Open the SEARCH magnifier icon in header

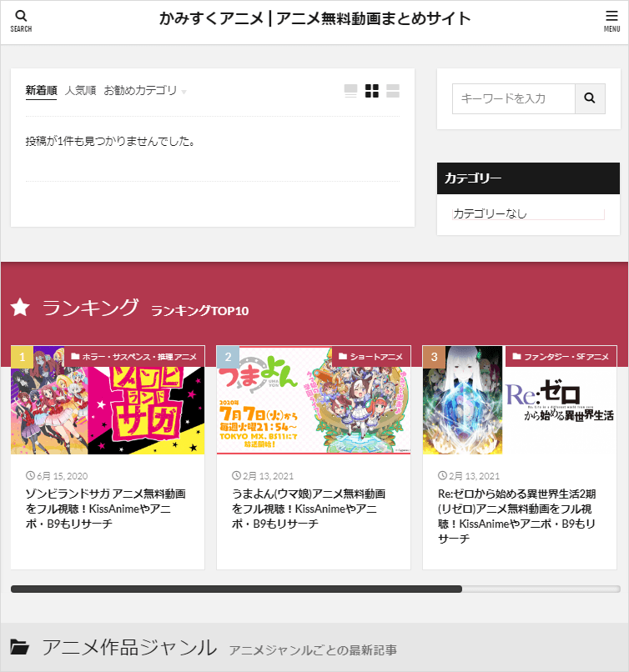pos(21,21)
